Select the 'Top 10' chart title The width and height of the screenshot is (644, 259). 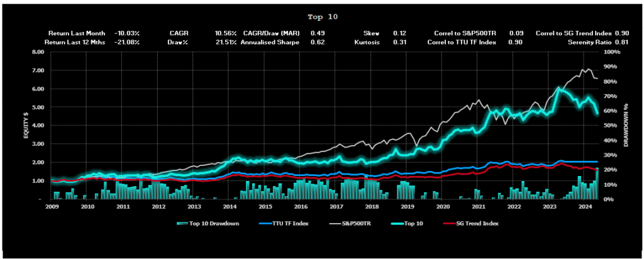coord(322,17)
